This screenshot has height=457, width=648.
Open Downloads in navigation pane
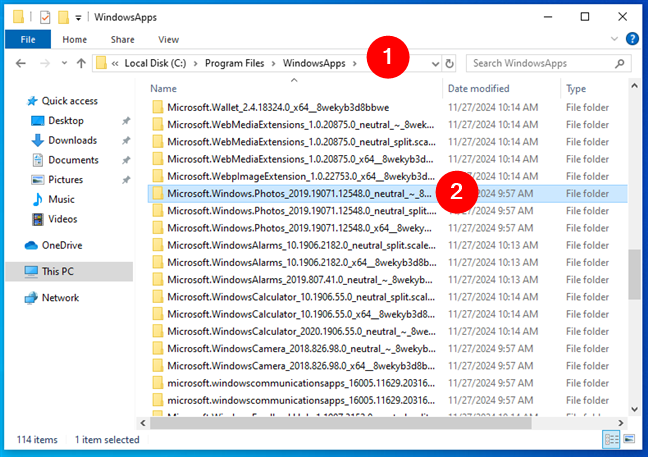pos(72,140)
